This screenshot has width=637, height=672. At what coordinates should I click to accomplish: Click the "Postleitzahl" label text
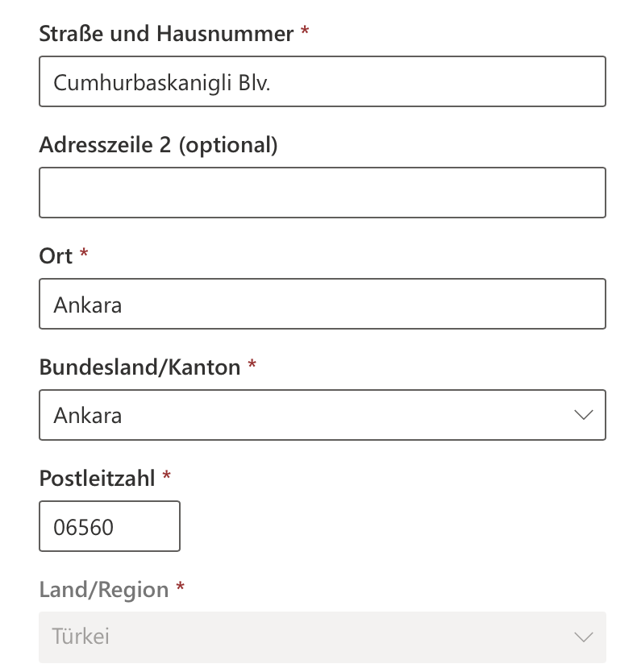click(97, 479)
